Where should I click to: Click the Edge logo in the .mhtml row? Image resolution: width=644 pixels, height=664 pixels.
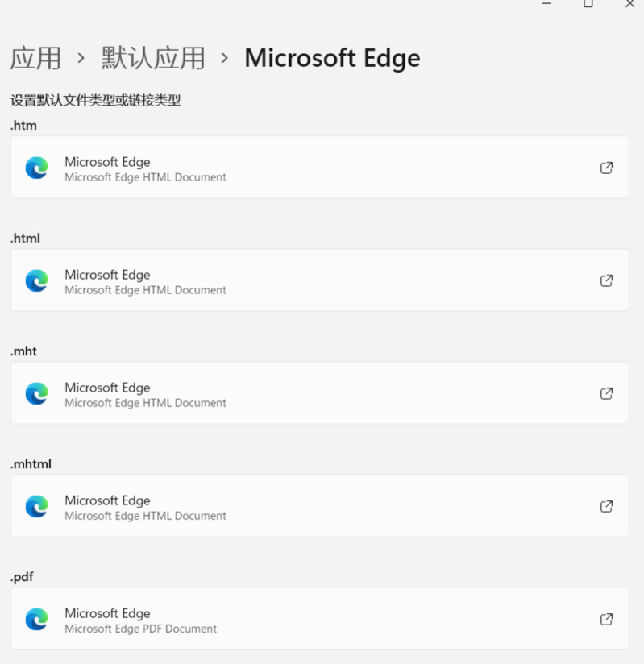click(x=36, y=506)
